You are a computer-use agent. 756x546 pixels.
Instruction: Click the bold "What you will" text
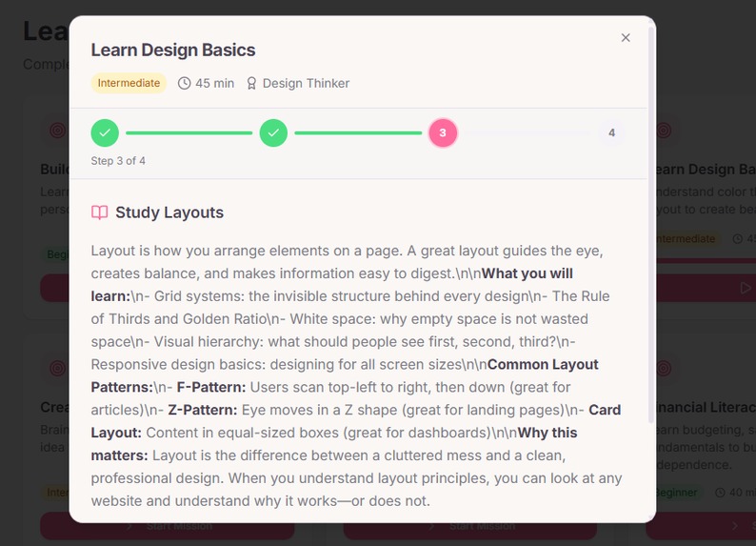527,273
